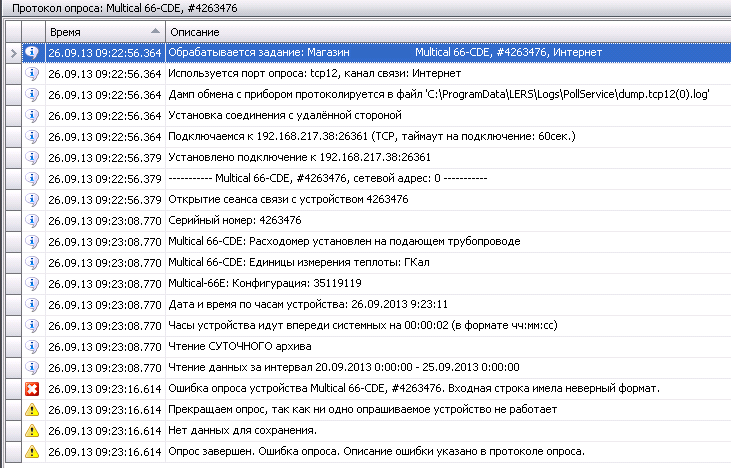Click info icon of 'сетевой адрес: 0' row
The width and height of the screenshot is (731, 468).
(32, 178)
